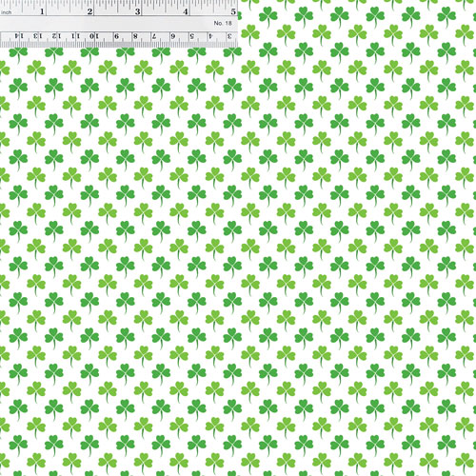The height and width of the screenshot is (476, 476).
Task: Click the 5 inch ruler number
Action: (x=233, y=11)
